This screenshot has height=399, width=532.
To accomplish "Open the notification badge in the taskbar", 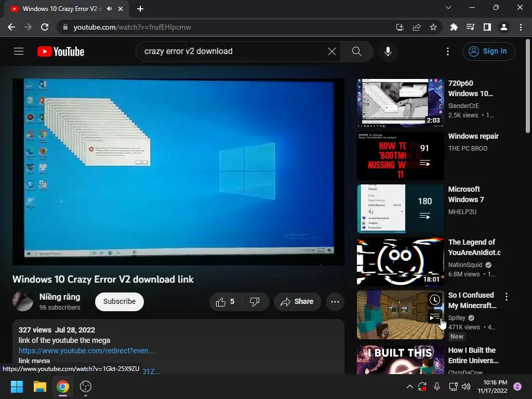I will coord(517,387).
